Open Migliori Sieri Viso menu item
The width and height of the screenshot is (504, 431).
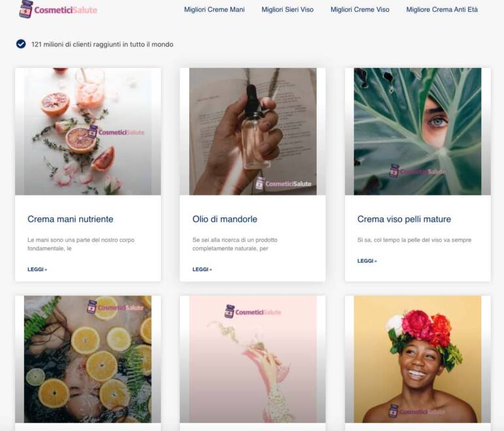(287, 10)
